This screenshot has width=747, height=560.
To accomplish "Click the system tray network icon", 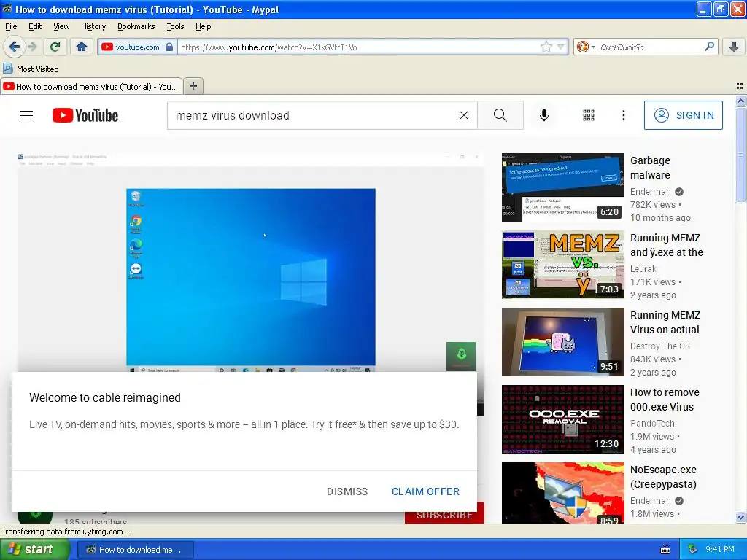I will coord(693,550).
